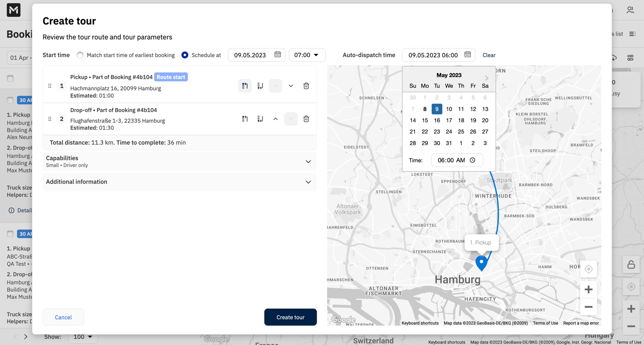Click the auto-dispatch calendar icon
The image size is (644, 345).
(x=468, y=55)
